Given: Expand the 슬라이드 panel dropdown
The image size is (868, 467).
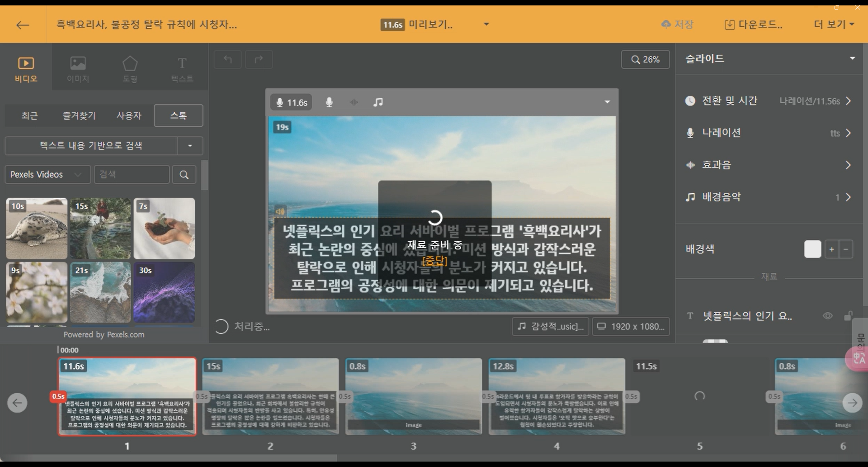Looking at the screenshot, I should tap(852, 58).
